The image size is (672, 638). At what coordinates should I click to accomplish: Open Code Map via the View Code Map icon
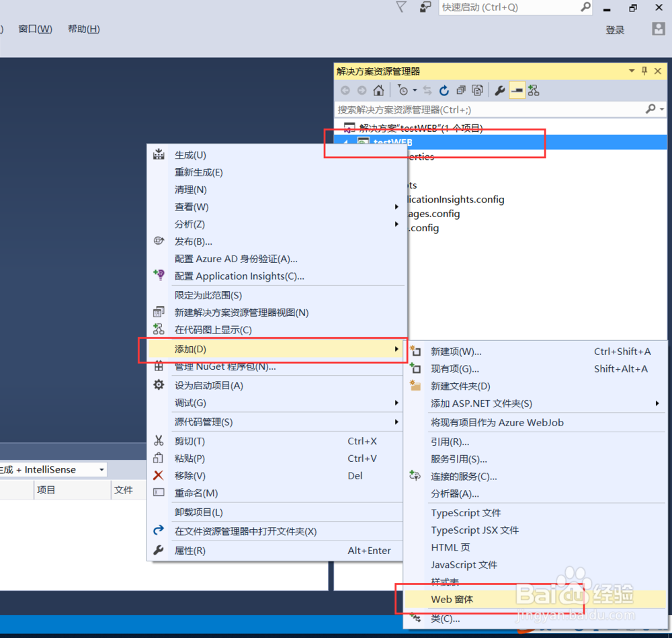coord(534,90)
